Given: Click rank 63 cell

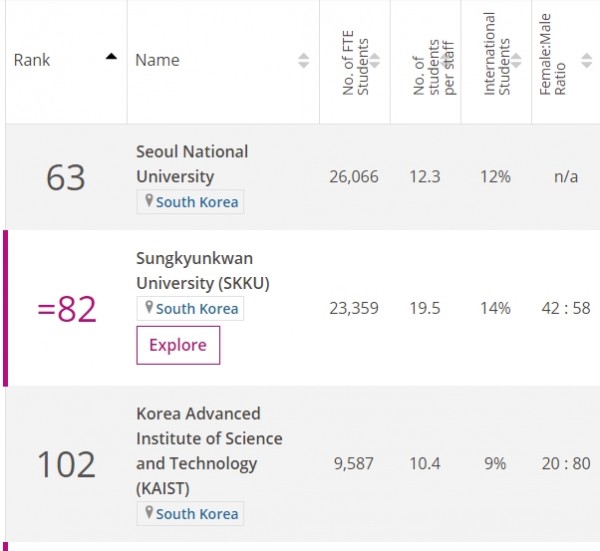Looking at the screenshot, I should click(65, 177).
